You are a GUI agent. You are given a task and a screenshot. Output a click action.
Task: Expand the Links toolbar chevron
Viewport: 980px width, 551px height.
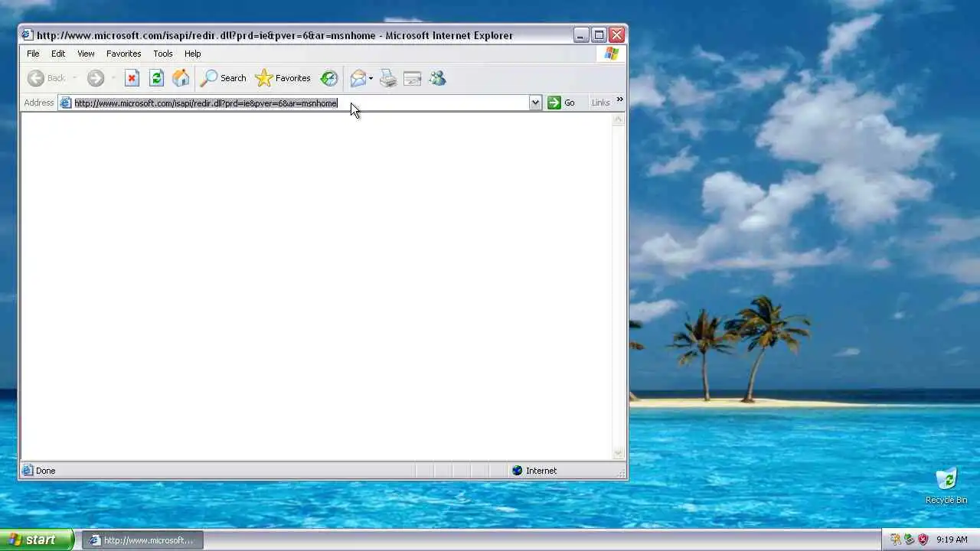click(x=619, y=99)
